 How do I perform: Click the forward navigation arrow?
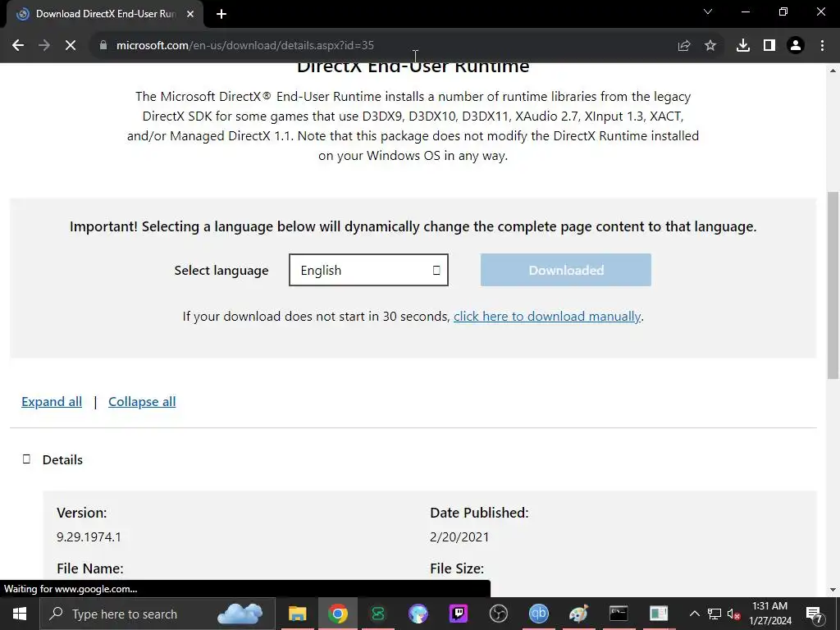coord(44,46)
